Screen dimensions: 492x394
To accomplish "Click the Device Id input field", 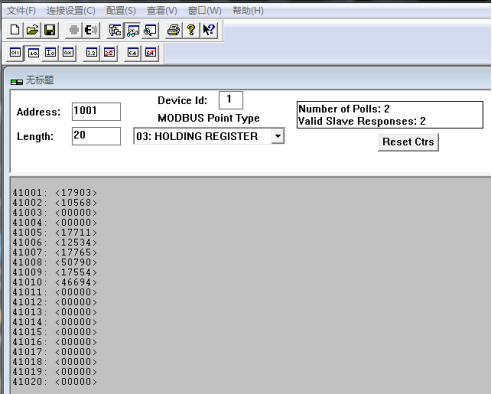I will point(231,100).
